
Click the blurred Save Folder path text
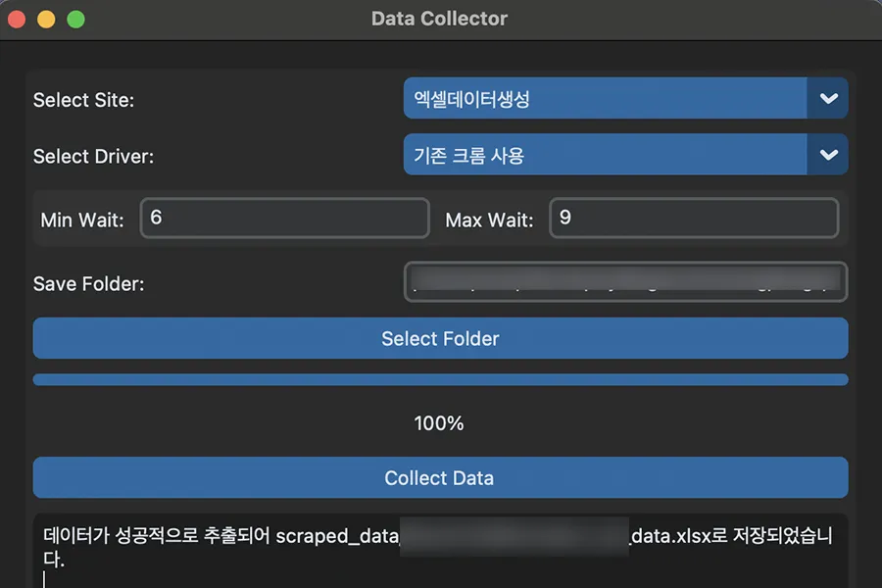(x=624, y=282)
